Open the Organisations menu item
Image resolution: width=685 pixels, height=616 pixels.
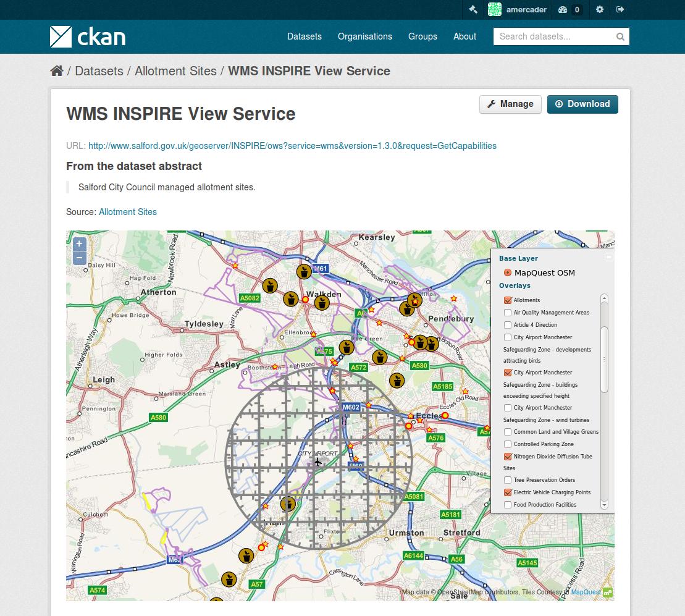click(x=365, y=36)
